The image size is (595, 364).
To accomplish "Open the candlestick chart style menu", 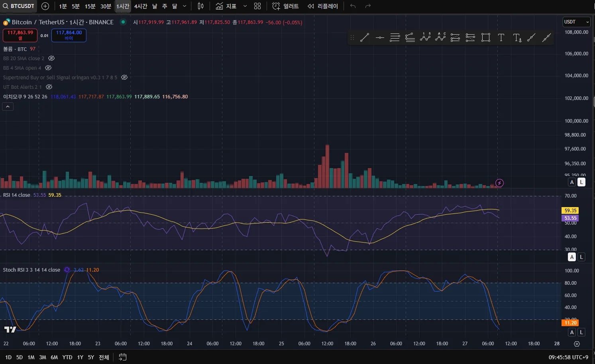I will (x=201, y=6).
